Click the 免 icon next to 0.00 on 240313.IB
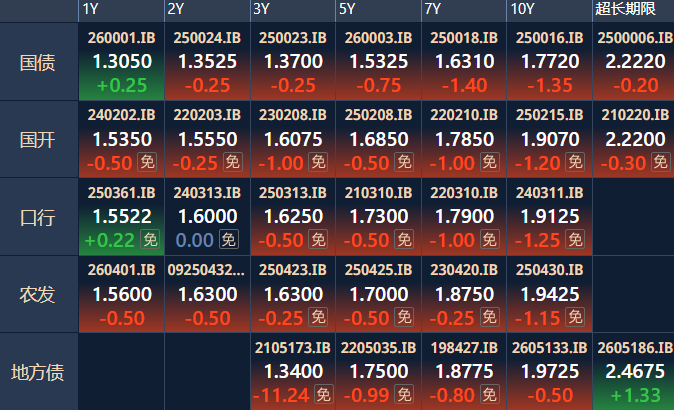Image resolution: width=674 pixels, height=410 pixels. point(228,239)
